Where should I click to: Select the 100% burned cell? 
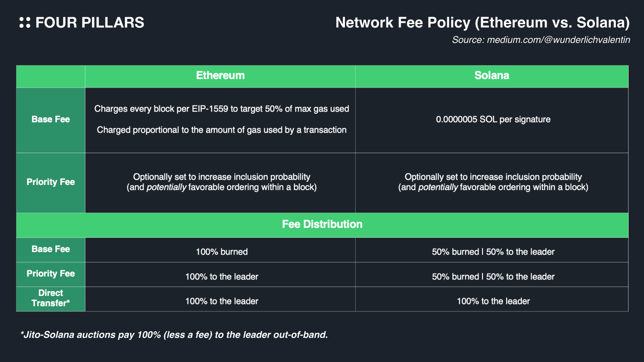(x=221, y=252)
